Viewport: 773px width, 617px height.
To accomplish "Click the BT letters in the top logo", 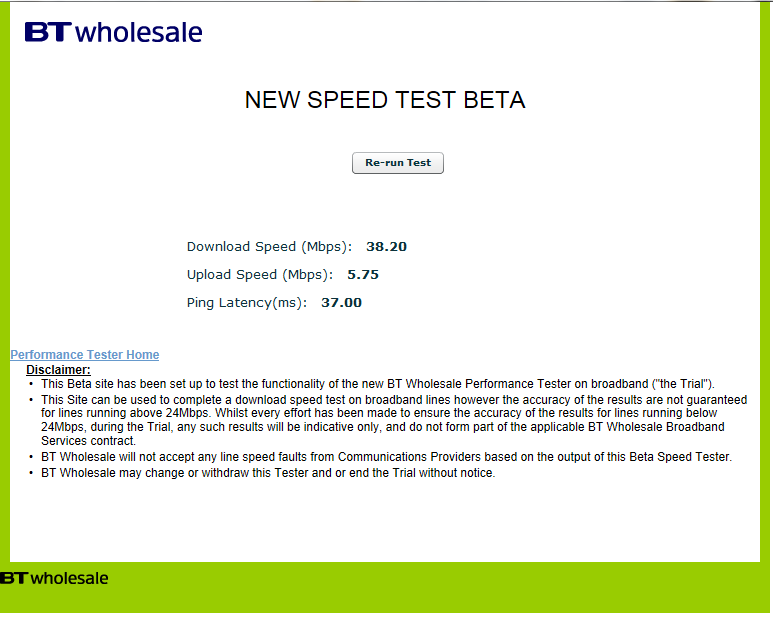I will click(48, 32).
